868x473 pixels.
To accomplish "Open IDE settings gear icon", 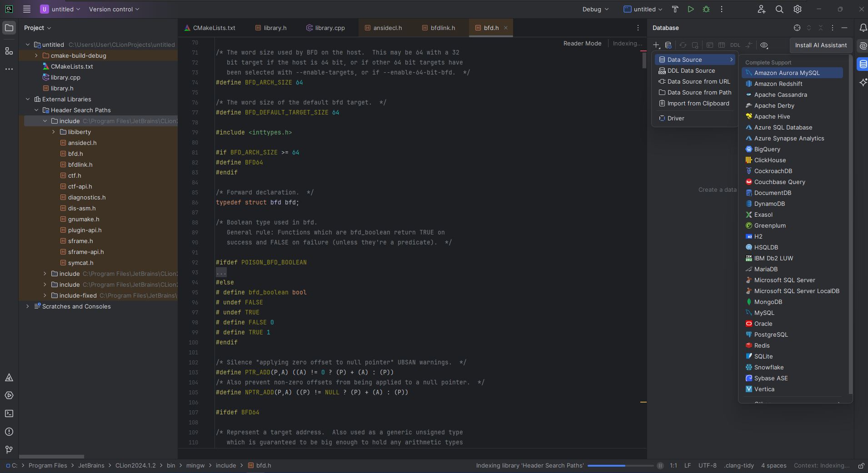I will 798,9.
